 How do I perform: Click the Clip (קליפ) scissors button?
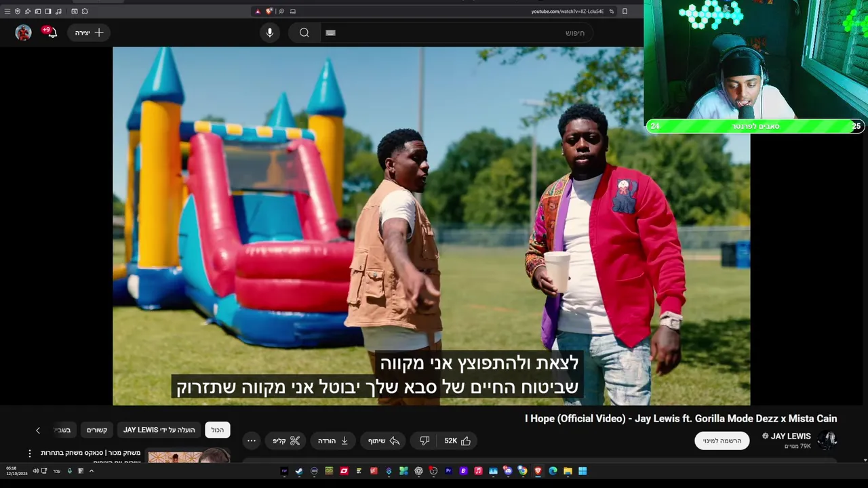click(x=286, y=441)
